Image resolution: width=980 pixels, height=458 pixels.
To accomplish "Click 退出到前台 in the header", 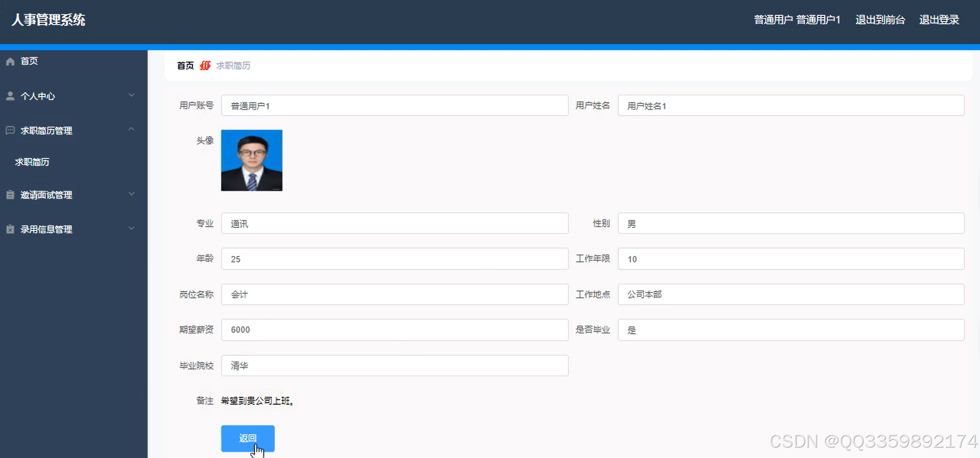I will tap(880, 20).
